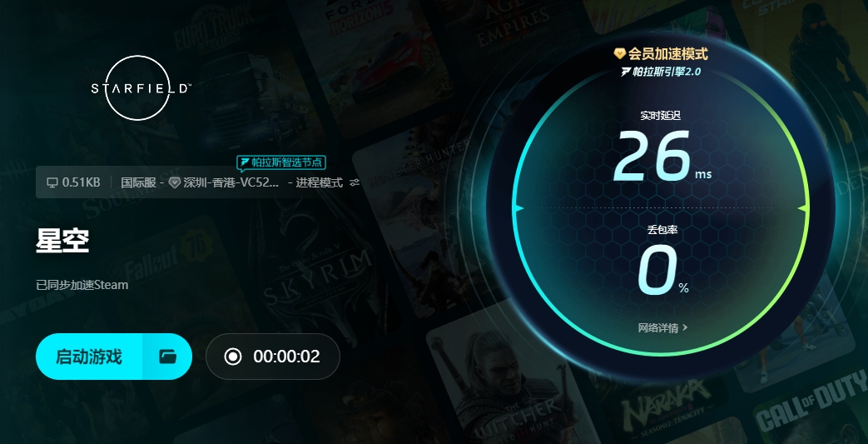
Task: Click the gold diamond icon beside 会员加速模式
Action: coord(619,54)
